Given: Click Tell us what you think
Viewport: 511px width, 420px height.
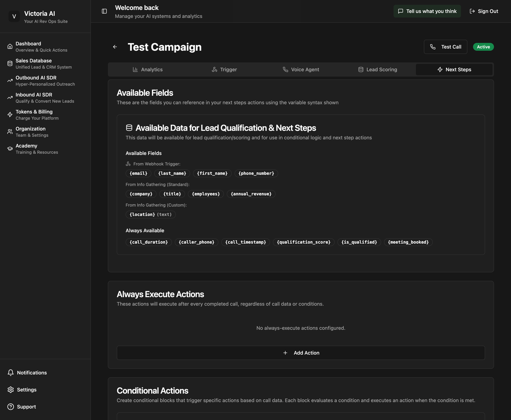Looking at the screenshot, I should point(427,11).
